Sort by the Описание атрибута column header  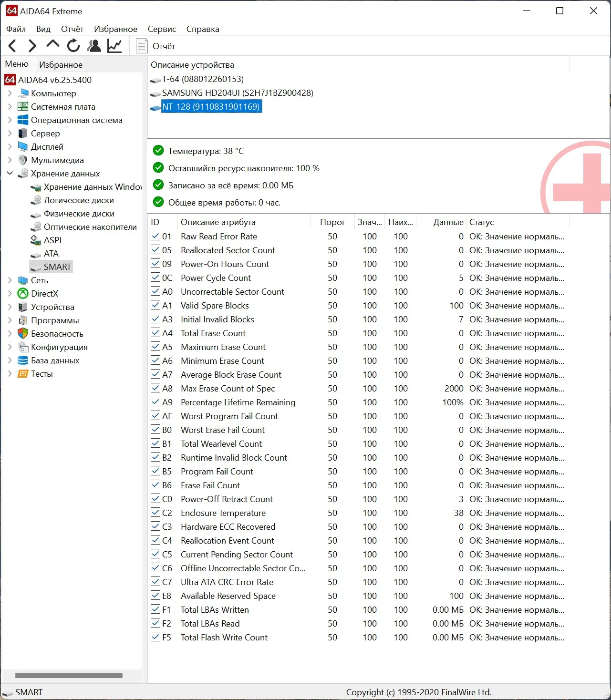[243, 222]
